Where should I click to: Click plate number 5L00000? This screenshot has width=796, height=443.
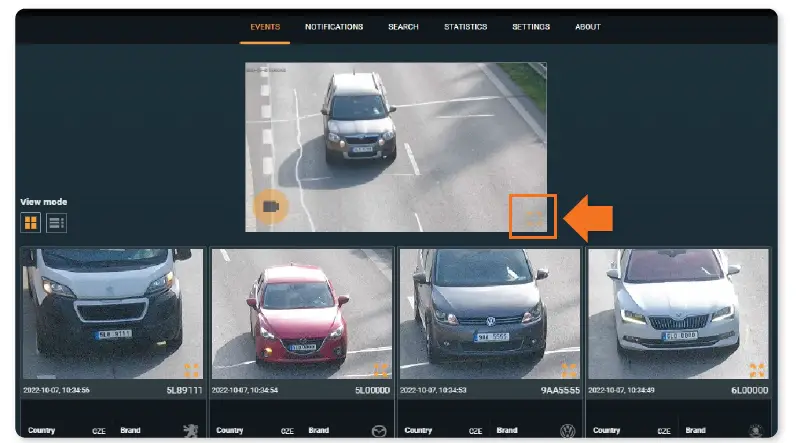pyautogui.click(x=372, y=390)
